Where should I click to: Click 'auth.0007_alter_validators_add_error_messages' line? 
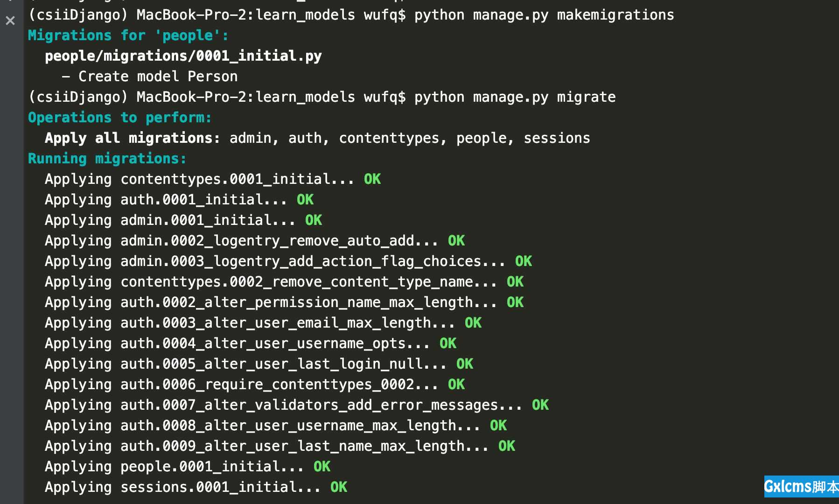pyautogui.click(x=297, y=405)
